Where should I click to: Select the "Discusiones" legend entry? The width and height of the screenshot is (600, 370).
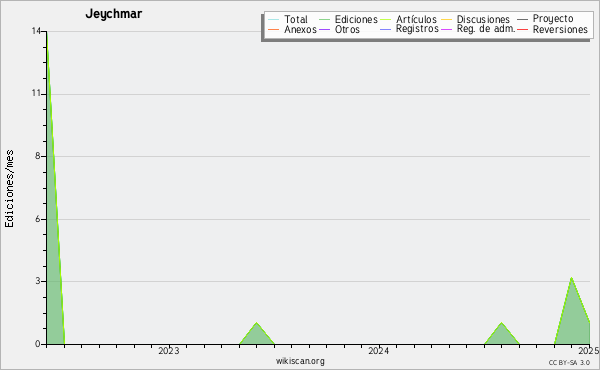(x=483, y=19)
